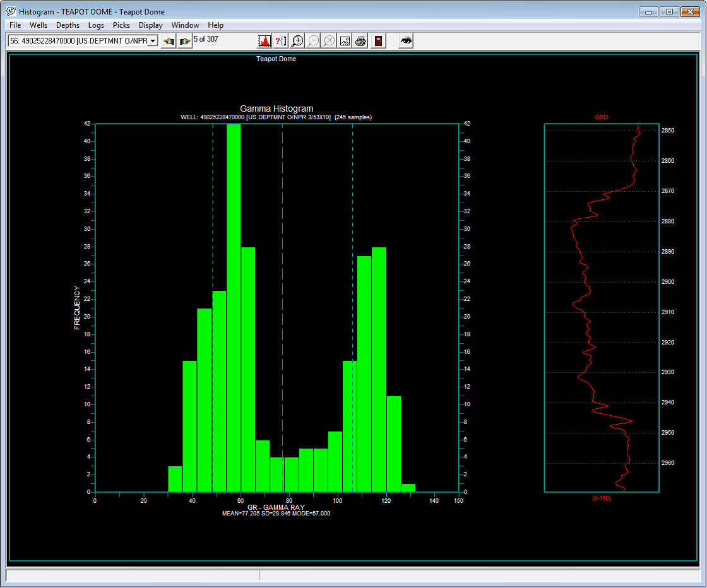Open the Picks menu
This screenshot has height=588, width=707.
coord(121,25)
